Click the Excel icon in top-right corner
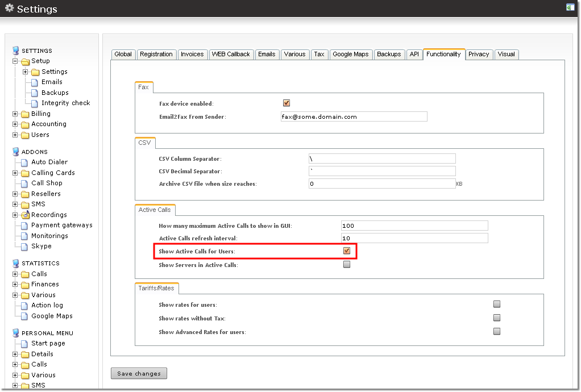Viewport: 581px width, 392px height. tap(570, 7)
